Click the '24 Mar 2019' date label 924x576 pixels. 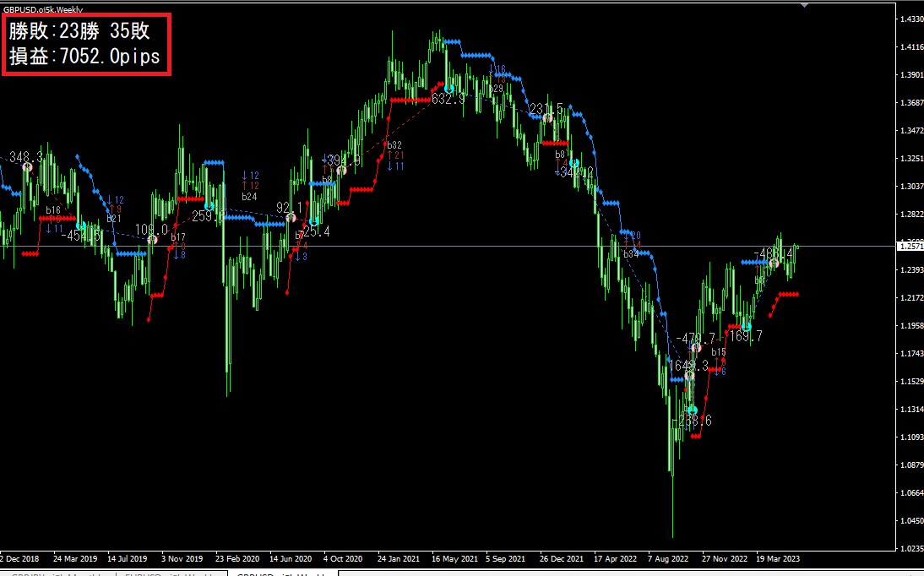pos(75,558)
